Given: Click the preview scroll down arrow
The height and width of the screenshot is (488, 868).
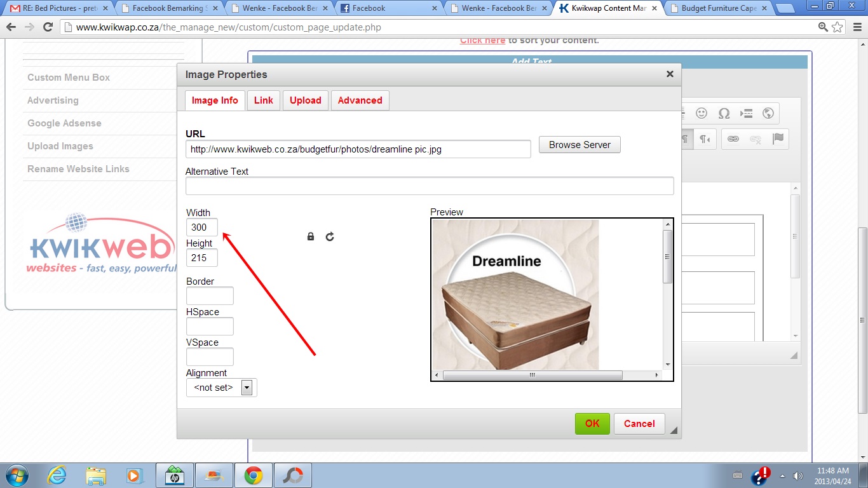Looking at the screenshot, I should pos(667,365).
